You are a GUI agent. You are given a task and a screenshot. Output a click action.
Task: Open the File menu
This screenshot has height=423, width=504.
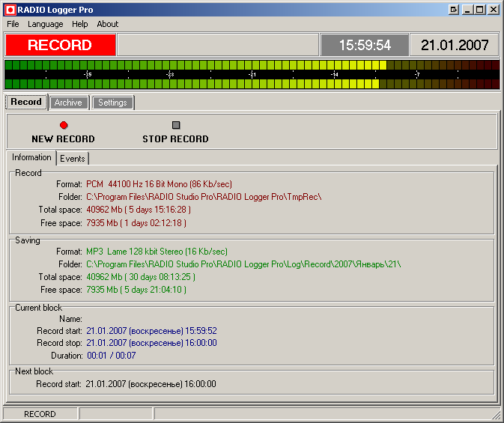pyautogui.click(x=13, y=24)
